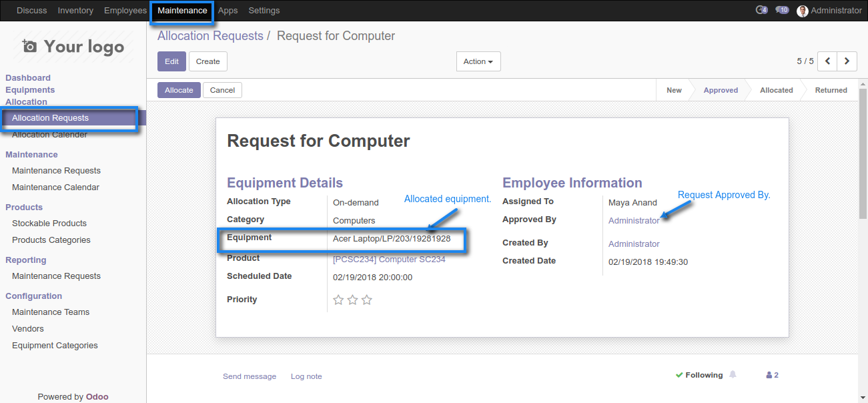Open Maintenance Teams in the sidebar
868x403 pixels.
click(51, 312)
